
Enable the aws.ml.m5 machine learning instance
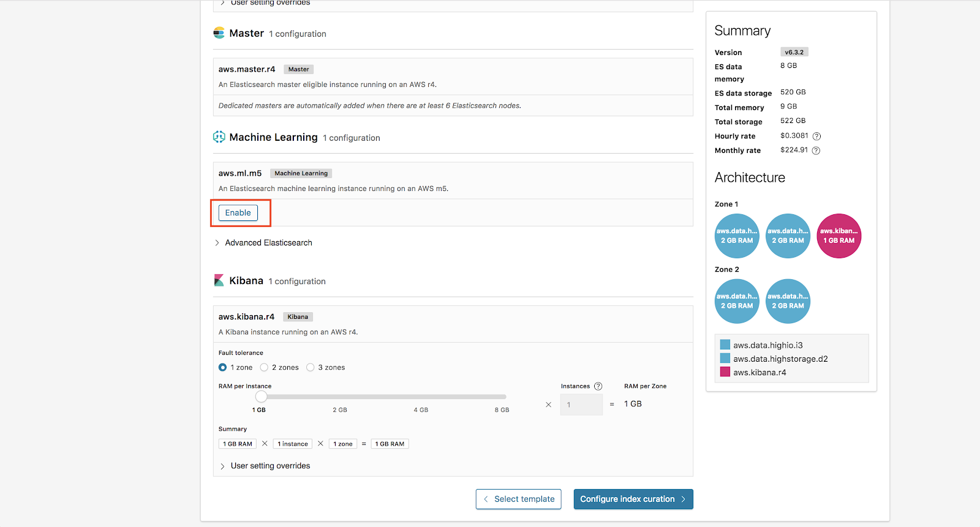click(x=238, y=212)
